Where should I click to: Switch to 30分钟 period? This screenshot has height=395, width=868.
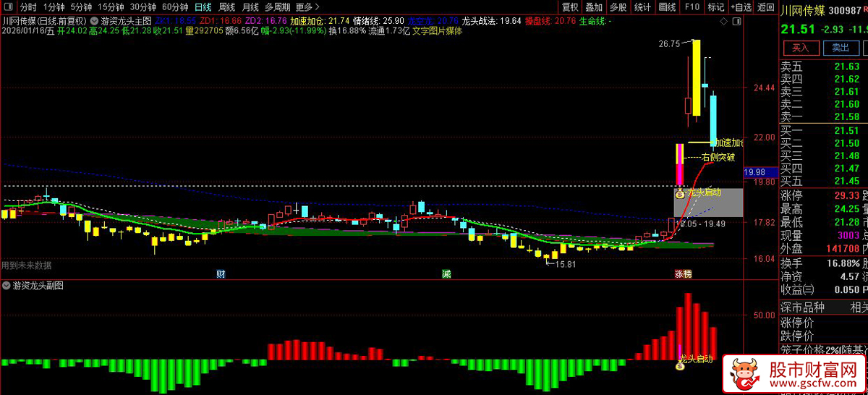click(143, 7)
